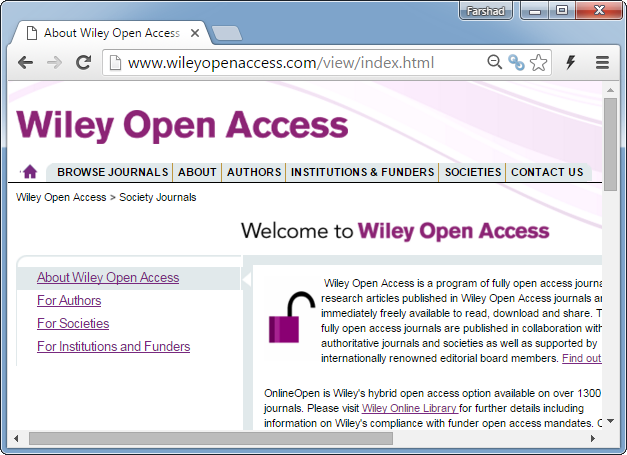Open the For Authors sidebar link
This screenshot has height=455, width=627.
point(69,300)
